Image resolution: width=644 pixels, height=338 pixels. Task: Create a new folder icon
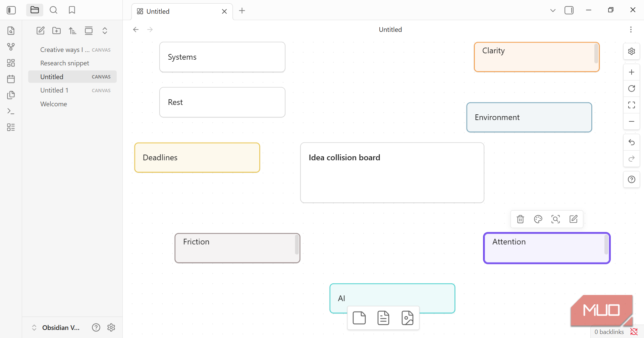tap(57, 31)
